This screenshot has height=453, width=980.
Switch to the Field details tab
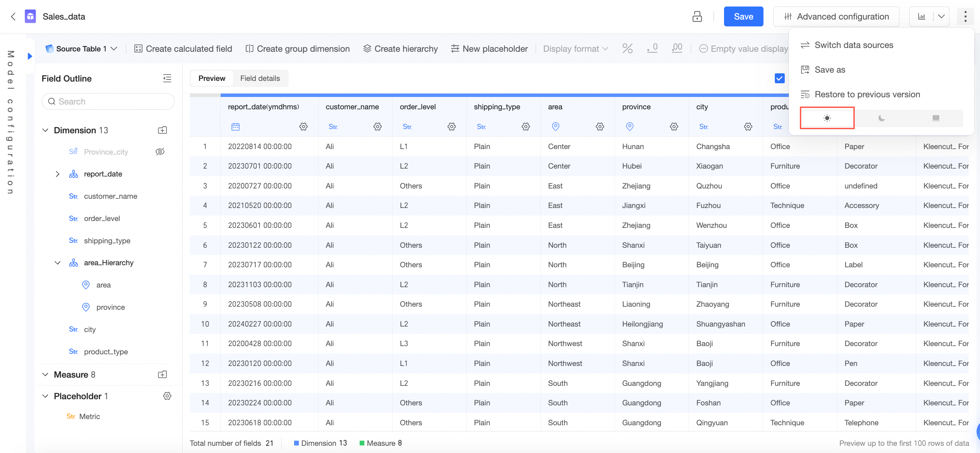[260, 78]
